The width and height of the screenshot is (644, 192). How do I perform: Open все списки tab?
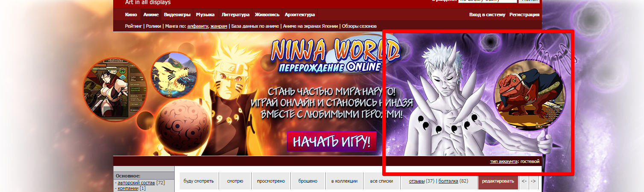click(x=382, y=181)
